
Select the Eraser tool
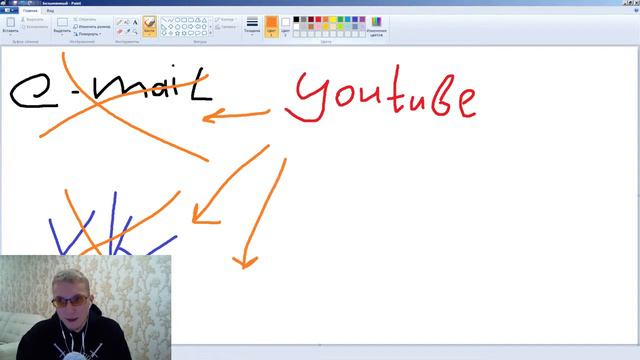(119, 31)
